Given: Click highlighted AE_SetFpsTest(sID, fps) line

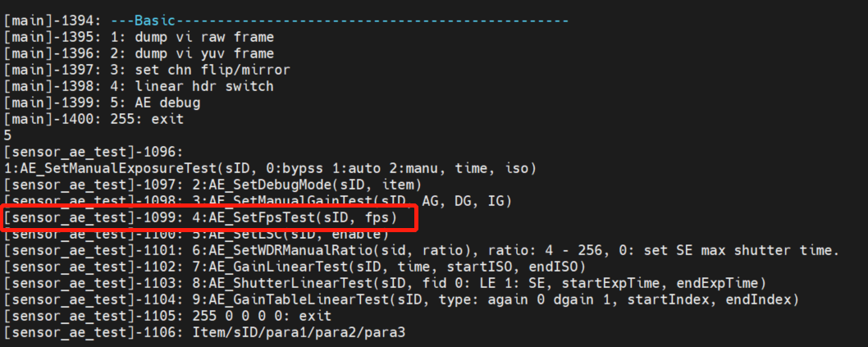Looking at the screenshot, I should (x=200, y=217).
